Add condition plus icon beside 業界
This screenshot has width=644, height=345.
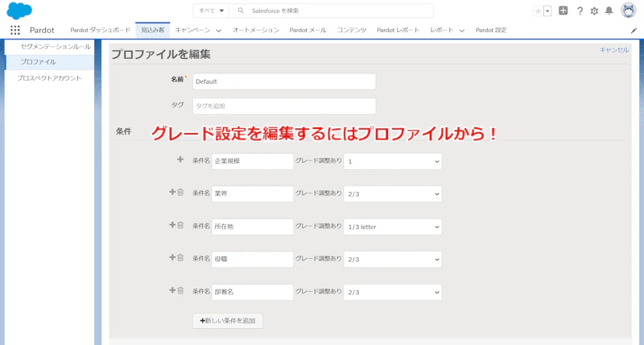[172, 192]
